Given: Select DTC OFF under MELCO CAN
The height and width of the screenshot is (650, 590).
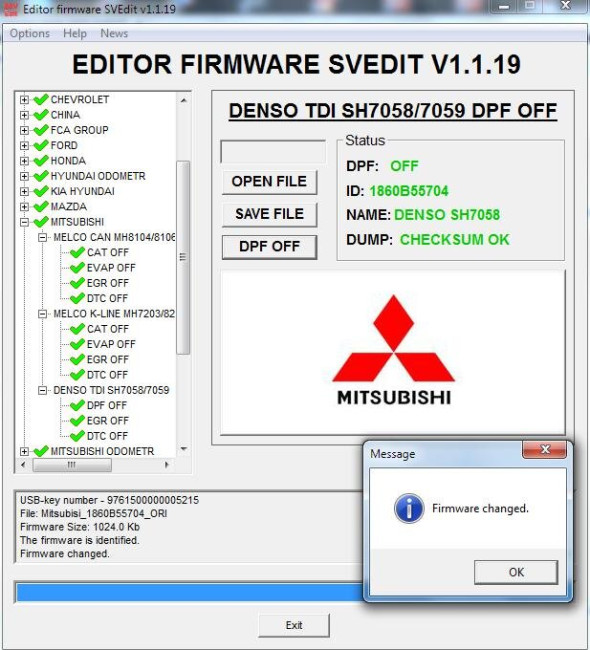Looking at the screenshot, I should (x=107, y=298).
